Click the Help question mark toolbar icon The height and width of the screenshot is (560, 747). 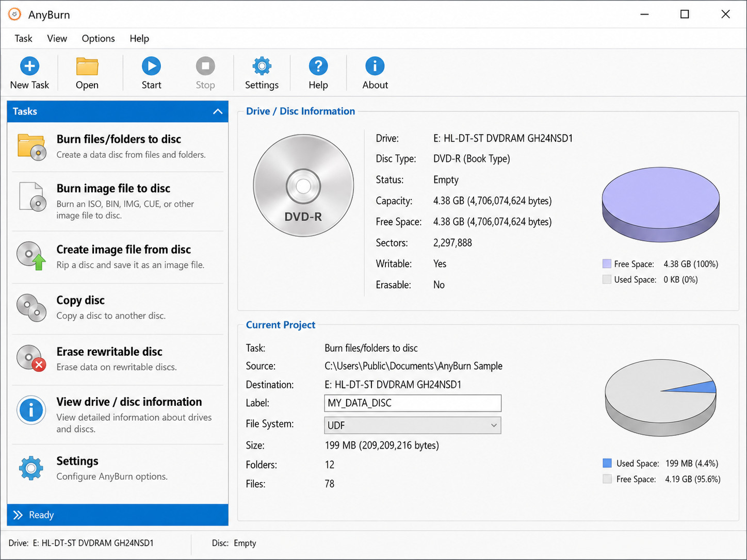[x=318, y=66]
